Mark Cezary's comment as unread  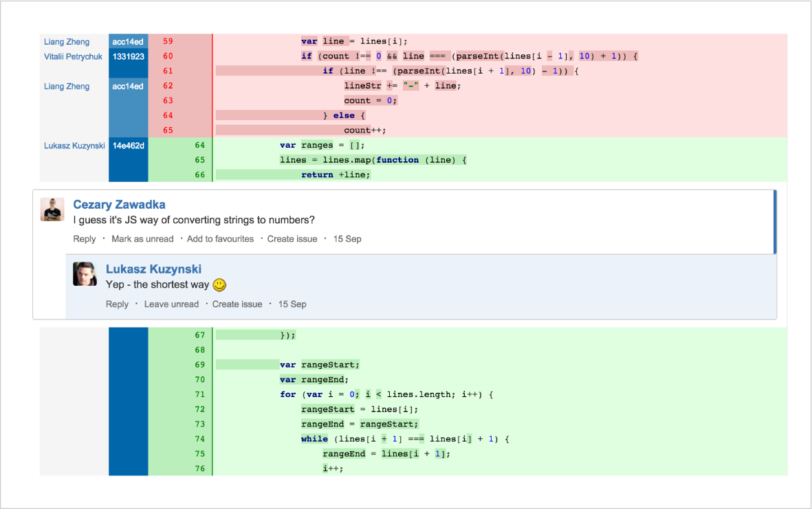[142, 238]
